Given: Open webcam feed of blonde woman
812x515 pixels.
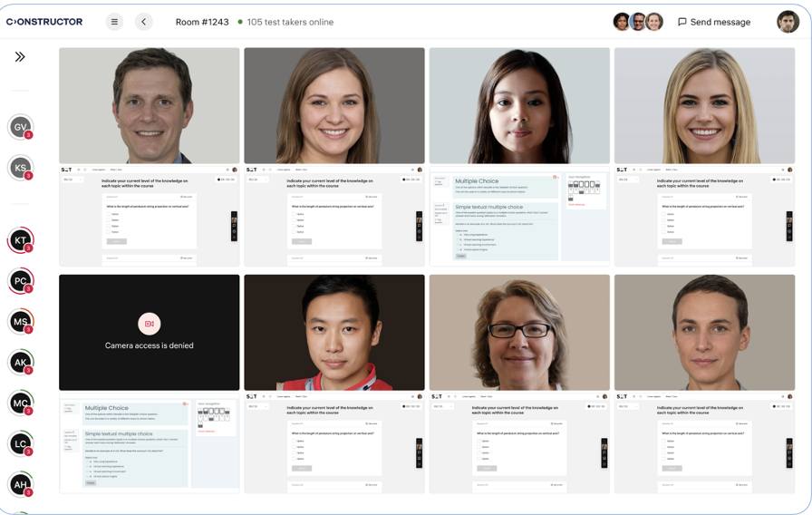Looking at the screenshot, I should coord(704,106).
